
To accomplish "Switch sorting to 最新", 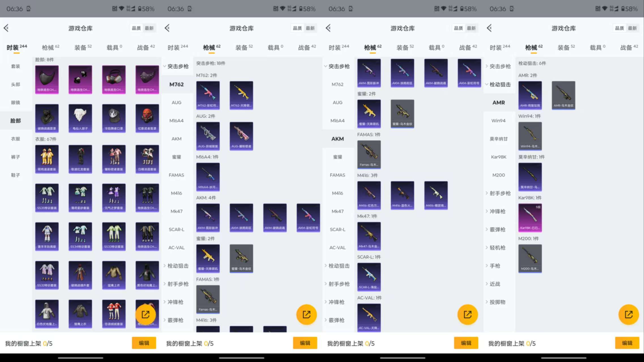I will click(x=150, y=28).
